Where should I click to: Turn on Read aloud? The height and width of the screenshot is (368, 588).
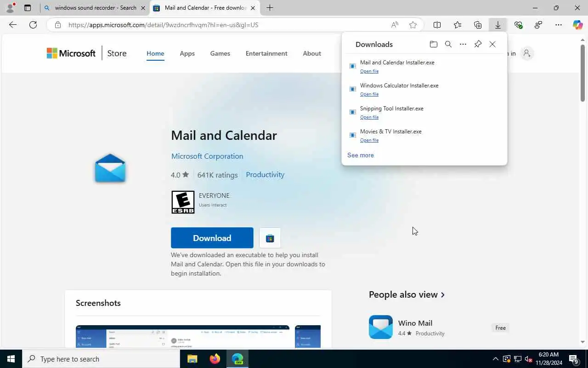pos(395,25)
